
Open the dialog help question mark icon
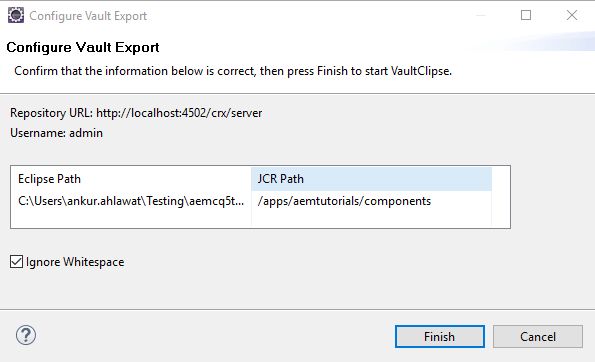click(x=26, y=335)
